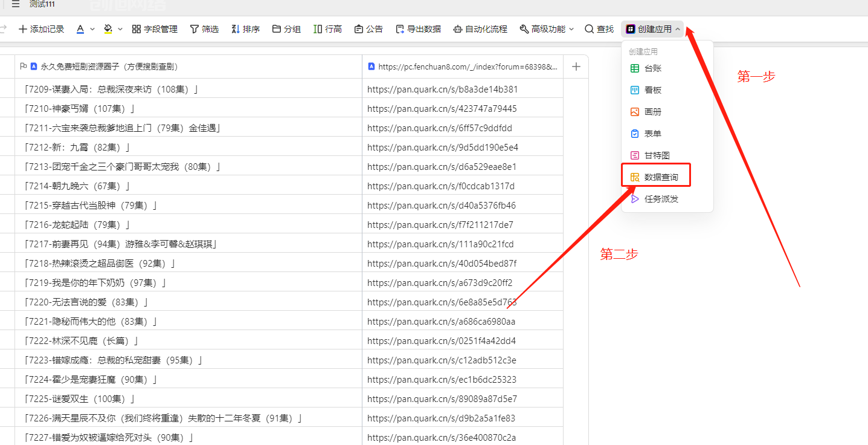Select cell 7219-我是你的年下奶奶
This screenshot has width=868, height=445.
[188, 283]
